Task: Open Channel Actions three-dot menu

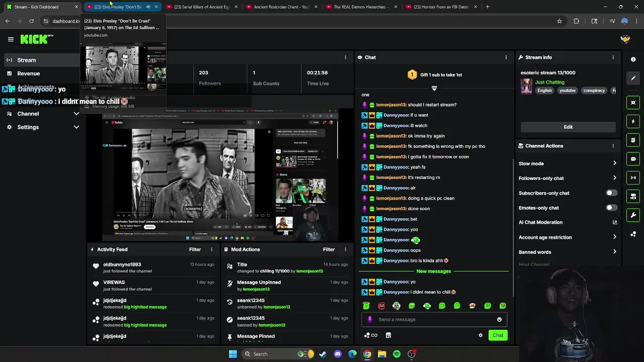Action: 613,146
